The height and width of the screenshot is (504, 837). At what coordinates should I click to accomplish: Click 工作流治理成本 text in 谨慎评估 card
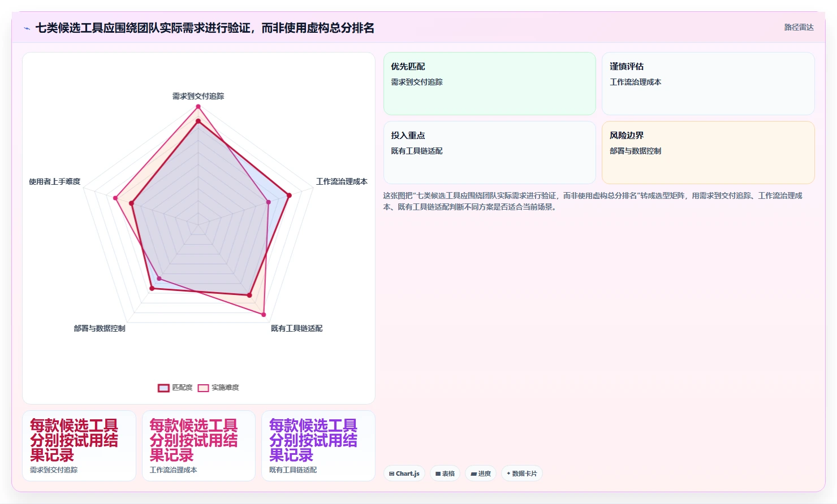tap(635, 82)
